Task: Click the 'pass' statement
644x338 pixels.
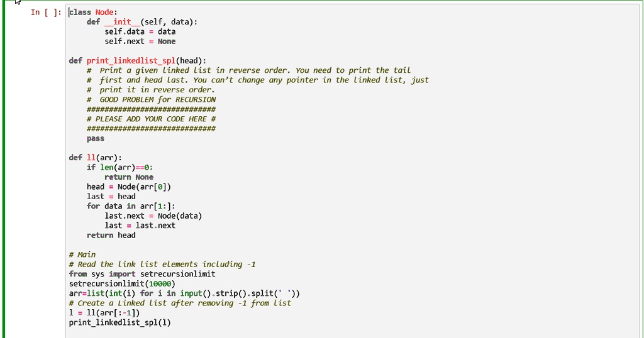Action: pos(96,138)
